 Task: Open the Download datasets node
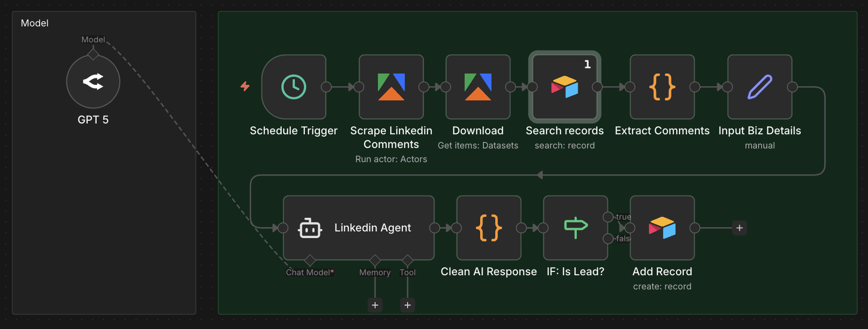click(478, 87)
